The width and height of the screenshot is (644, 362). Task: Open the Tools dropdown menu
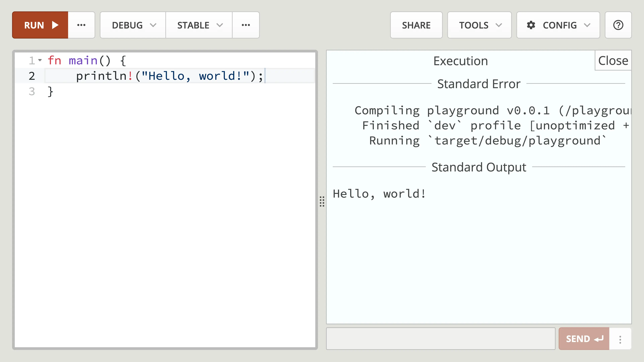pos(479,25)
